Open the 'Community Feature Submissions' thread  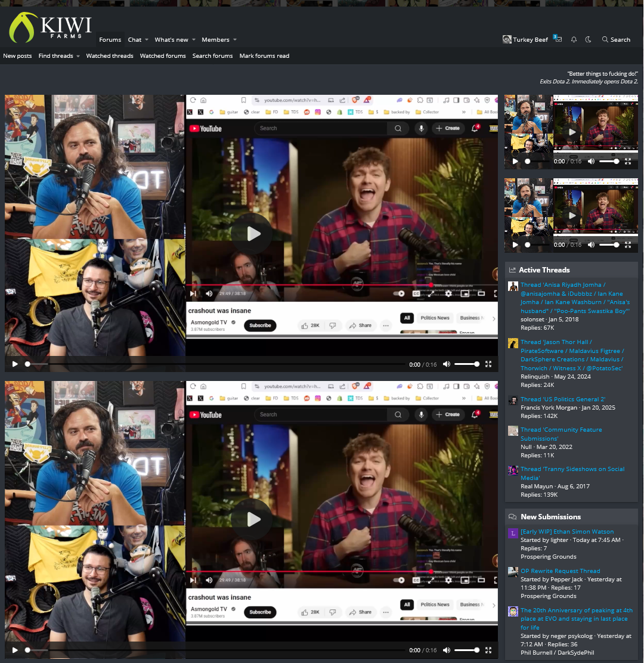[561, 434]
